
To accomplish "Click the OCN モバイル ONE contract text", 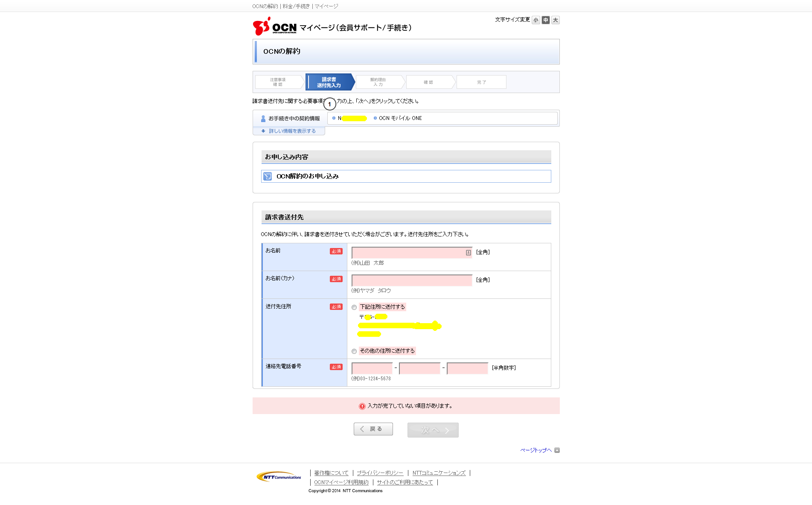I will (x=400, y=118).
